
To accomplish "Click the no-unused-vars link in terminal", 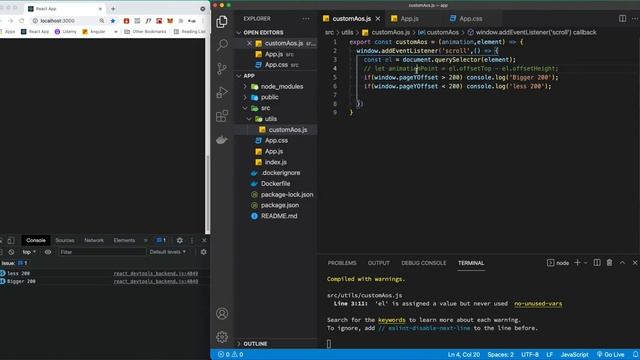I will [538, 304].
